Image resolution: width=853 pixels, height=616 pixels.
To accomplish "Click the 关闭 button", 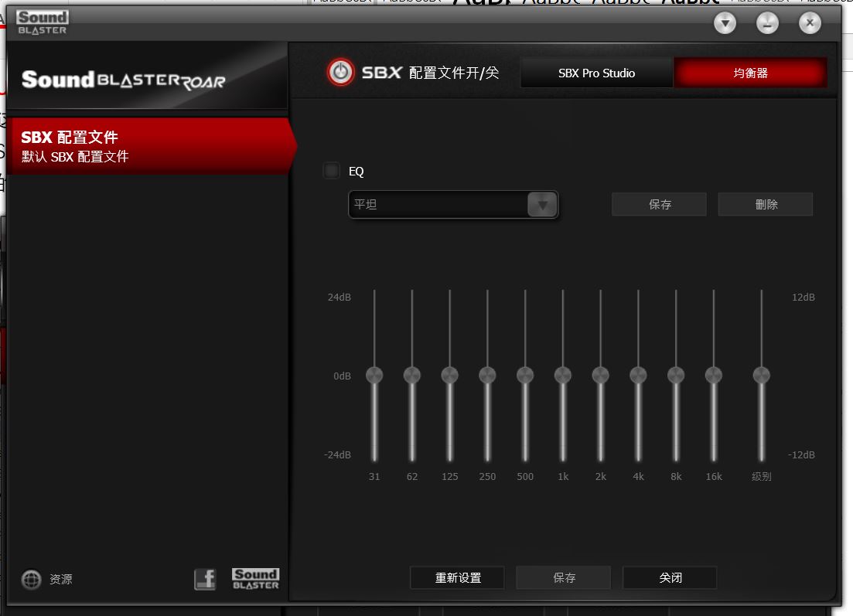I will [x=670, y=577].
